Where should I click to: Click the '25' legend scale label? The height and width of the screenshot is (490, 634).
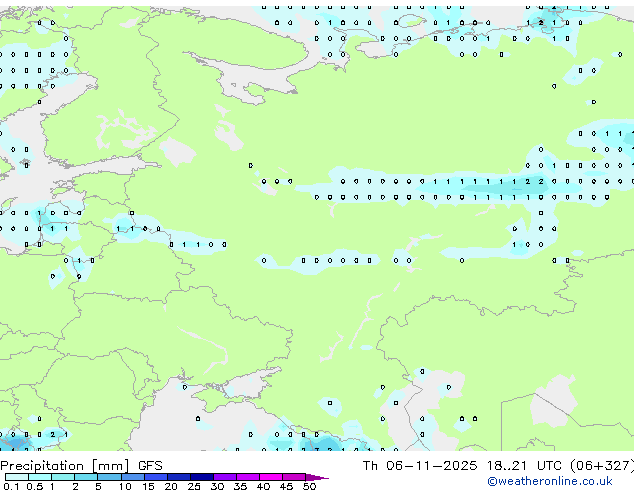(194, 486)
